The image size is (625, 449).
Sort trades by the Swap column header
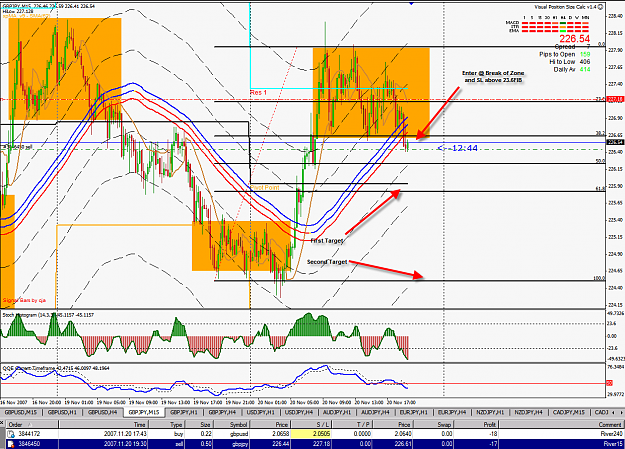click(434, 424)
